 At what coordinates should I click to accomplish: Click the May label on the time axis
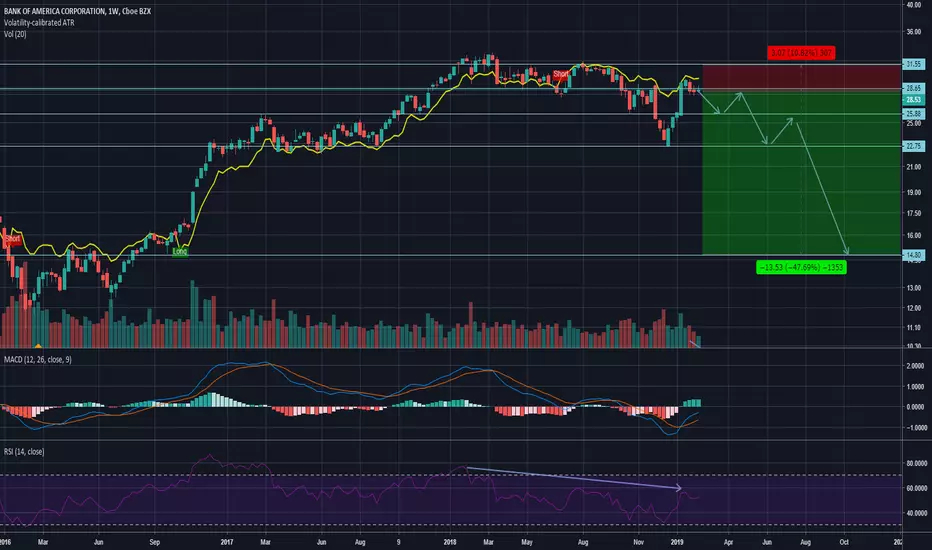point(527,542)
